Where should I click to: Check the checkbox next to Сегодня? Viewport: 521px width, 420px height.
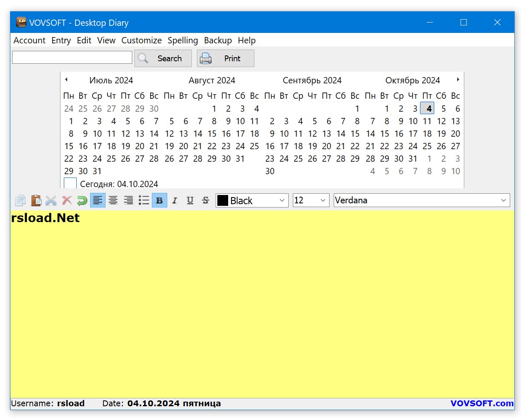pyautogui.click(x=70, y=183)
